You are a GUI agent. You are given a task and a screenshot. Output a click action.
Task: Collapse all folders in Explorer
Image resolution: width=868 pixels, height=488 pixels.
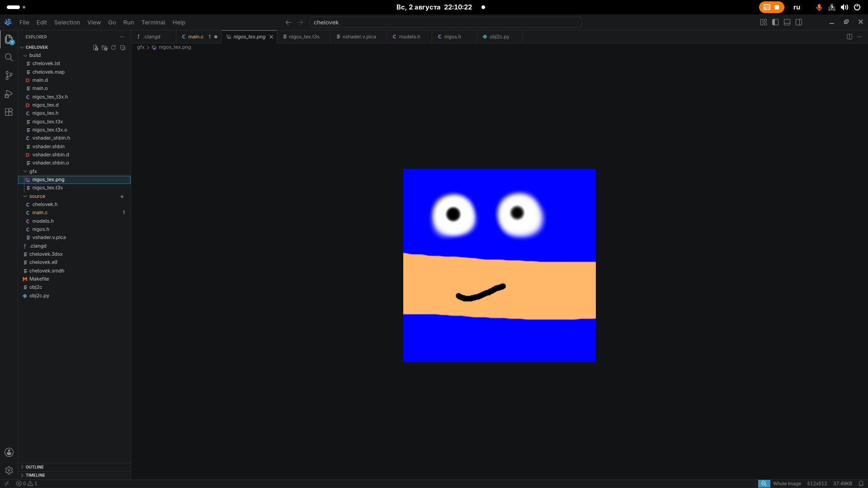coord(123,47)
